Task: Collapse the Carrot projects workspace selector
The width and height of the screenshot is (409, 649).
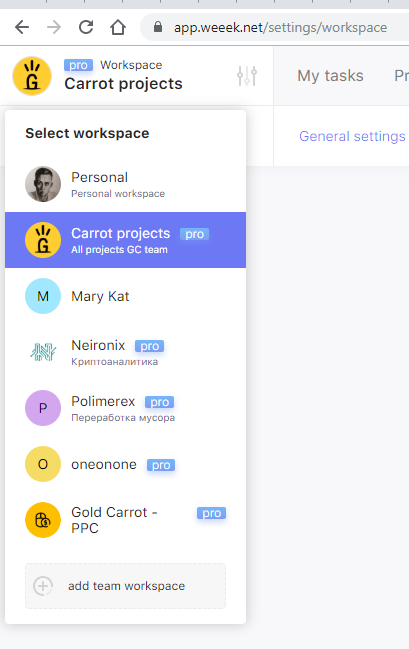Action: point(123,76)
